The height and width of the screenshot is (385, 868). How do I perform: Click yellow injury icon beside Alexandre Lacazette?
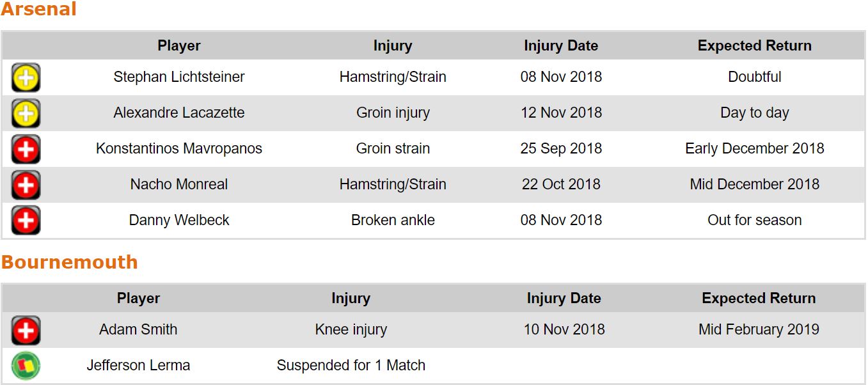coord(26,113)
